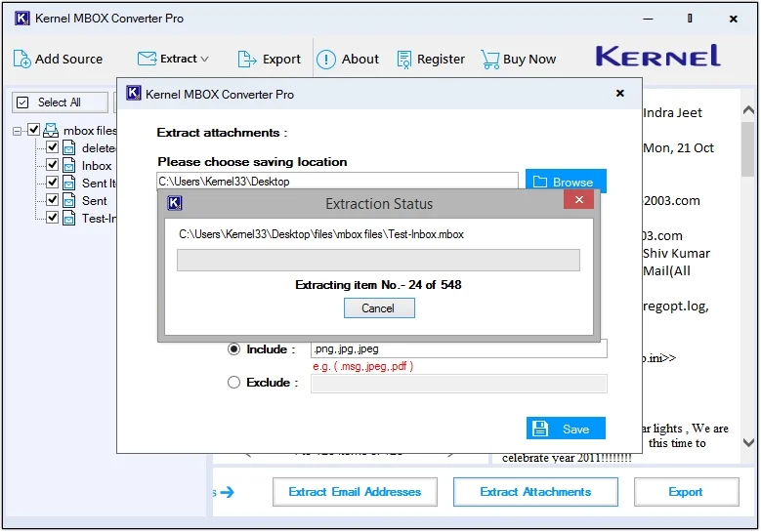Click the 'Shiv Kumar' text in preview
This screenshot has height=532, width=761.
pos(676,253)
